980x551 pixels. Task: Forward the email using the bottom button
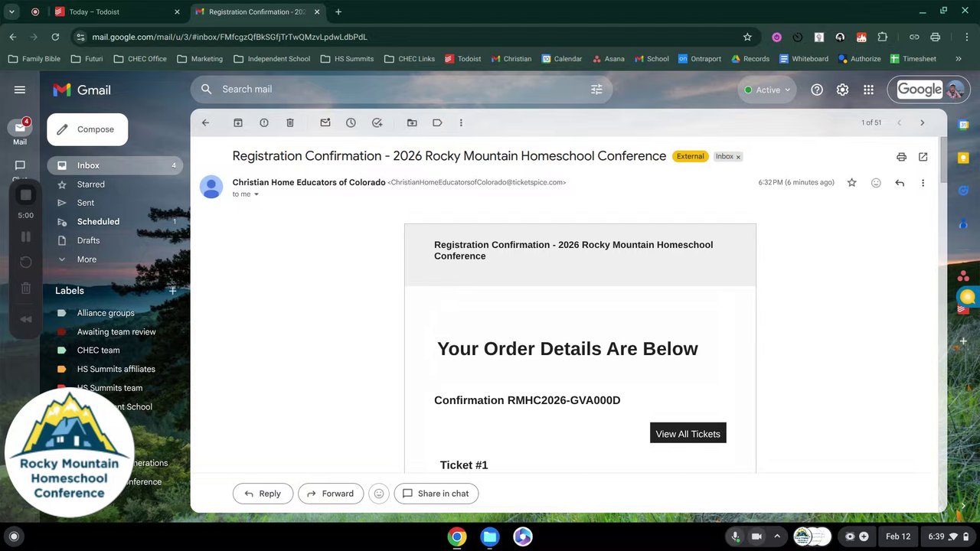click(331, 494)
